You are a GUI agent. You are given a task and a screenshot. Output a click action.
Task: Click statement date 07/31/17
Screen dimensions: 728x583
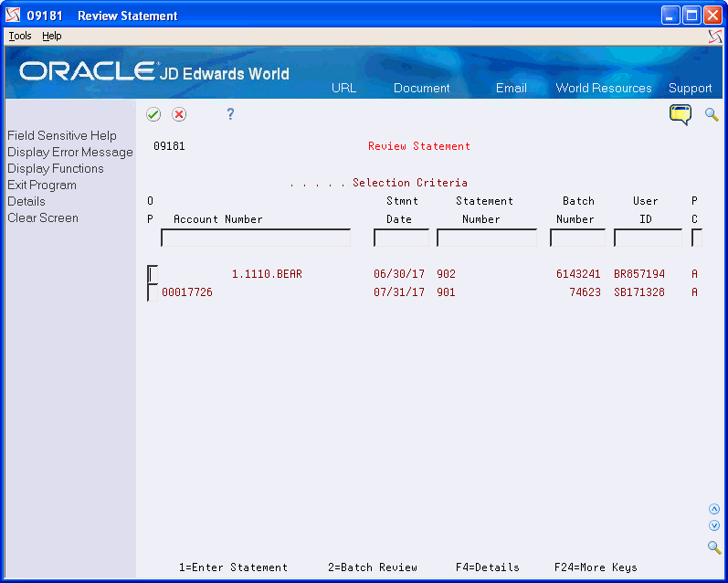pos(399,292)
